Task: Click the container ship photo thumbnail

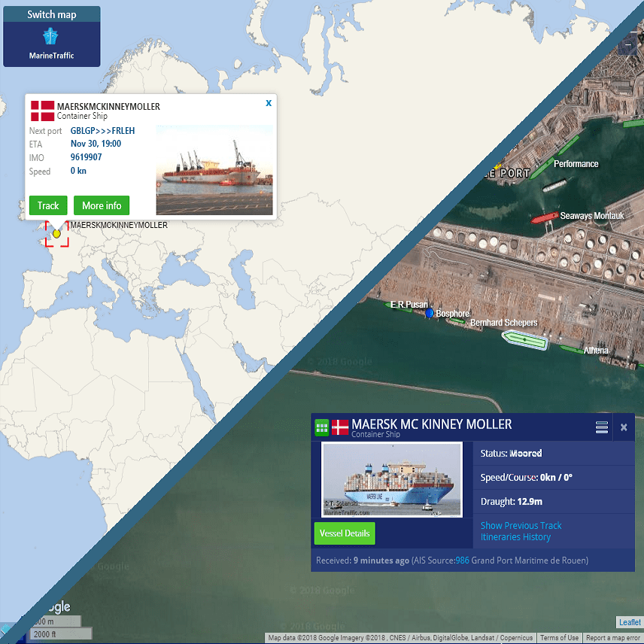Action: [x=391, y=479]
